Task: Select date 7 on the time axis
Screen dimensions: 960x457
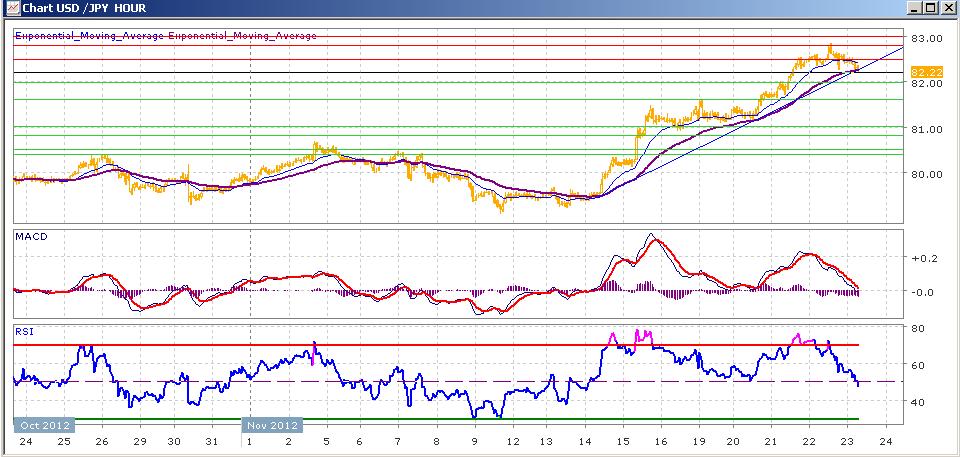Action: (x=397, y=441)
